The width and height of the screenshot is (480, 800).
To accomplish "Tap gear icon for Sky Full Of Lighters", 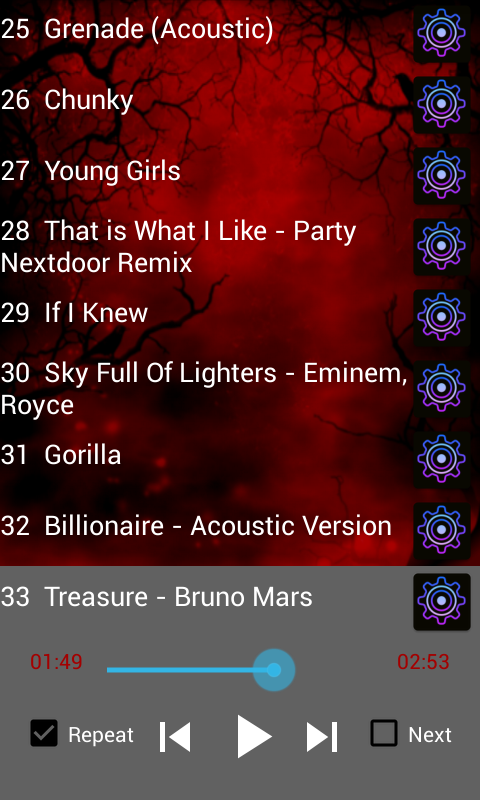I will click(x=442, y=388).
